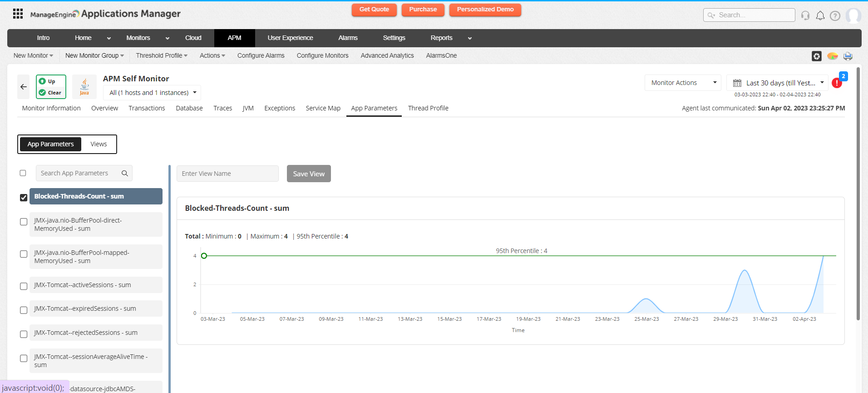Click the camera snapshot icon
This screenshot has height=393, width=868.
(817, 56)
